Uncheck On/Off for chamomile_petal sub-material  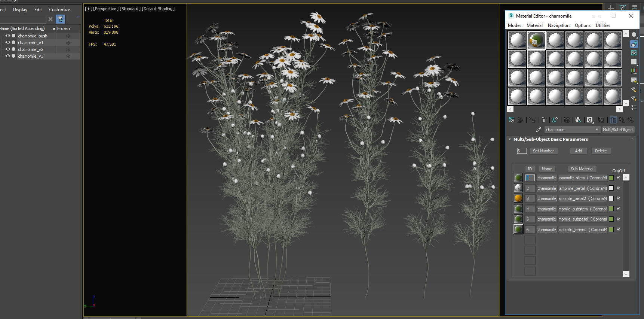[618, 188]
